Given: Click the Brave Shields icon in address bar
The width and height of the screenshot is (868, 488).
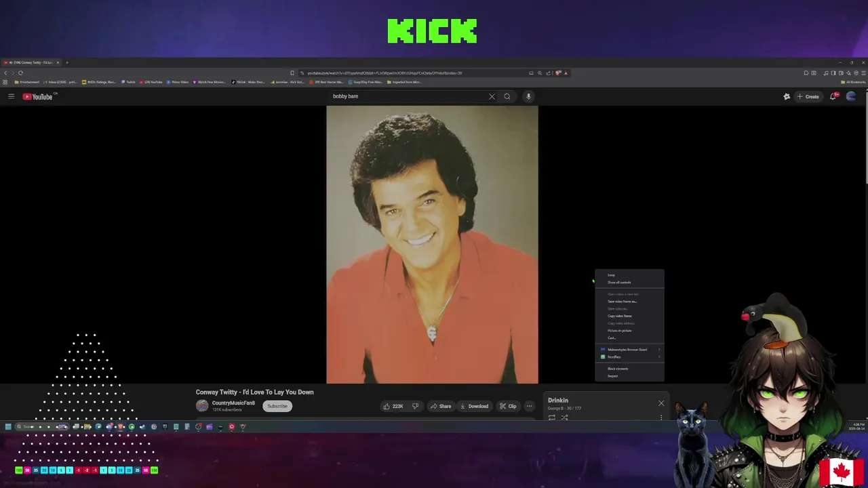Looking at the screenshot, I should click(x=558, y=73).
